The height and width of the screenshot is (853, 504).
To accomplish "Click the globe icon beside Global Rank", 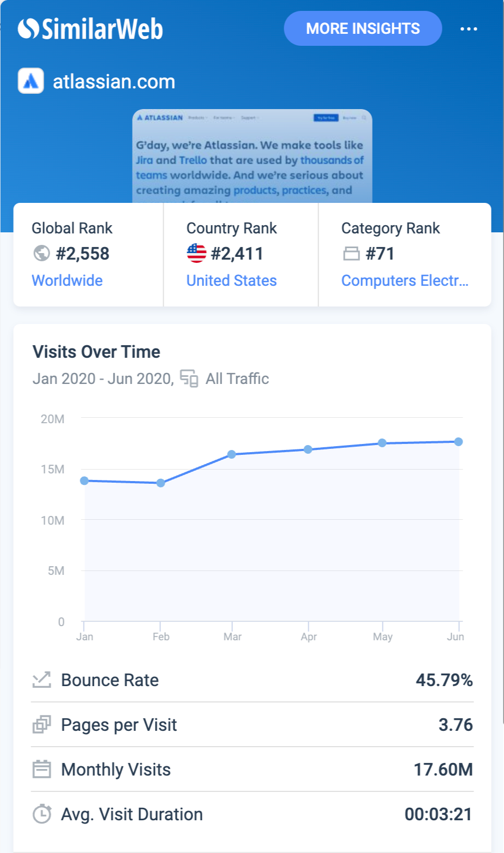I will click(x=41, y=253).
